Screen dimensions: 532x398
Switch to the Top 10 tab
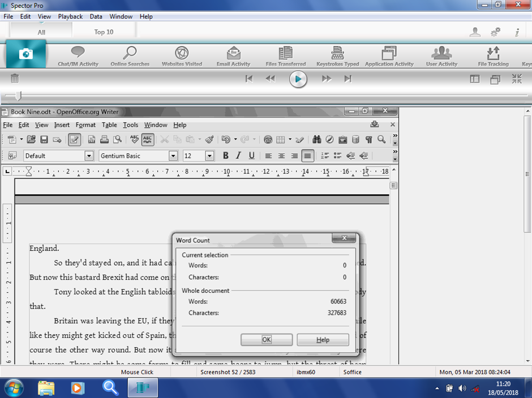pos(104,32)
